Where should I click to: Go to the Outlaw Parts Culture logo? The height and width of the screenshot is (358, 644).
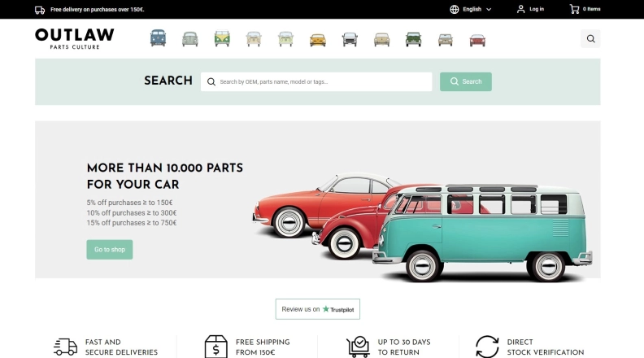[x=75, y=38]
